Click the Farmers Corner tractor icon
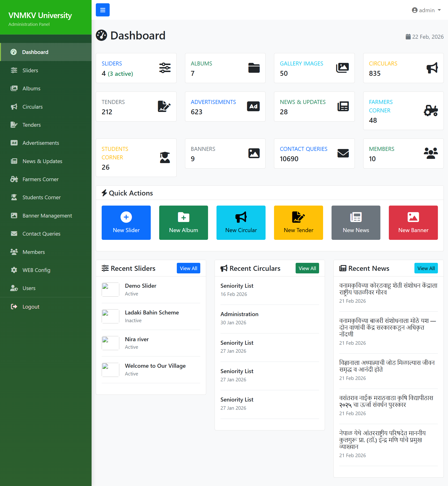Viewport: 448px width, 486px height. pos(431,111)
